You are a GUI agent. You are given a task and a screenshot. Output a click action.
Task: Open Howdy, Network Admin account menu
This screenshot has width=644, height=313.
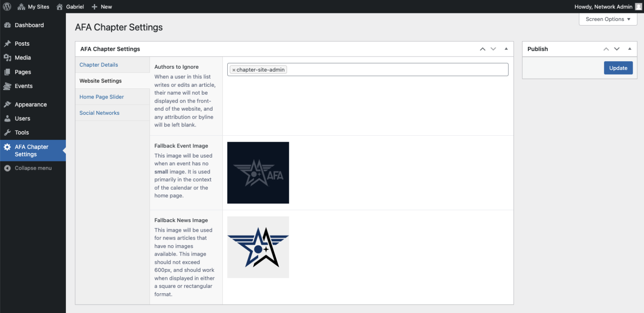point(608,7)
